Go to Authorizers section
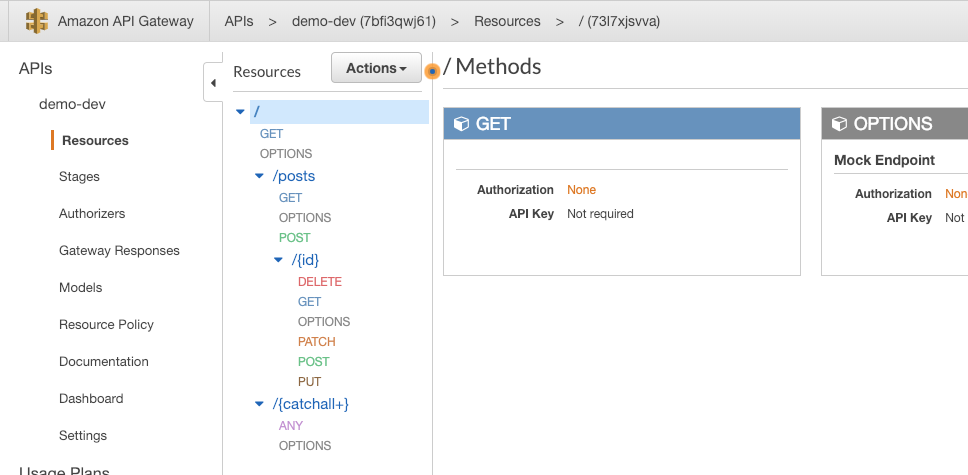 click(x=92, y=214)
